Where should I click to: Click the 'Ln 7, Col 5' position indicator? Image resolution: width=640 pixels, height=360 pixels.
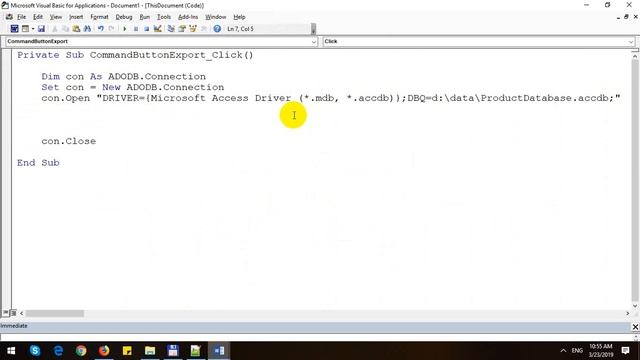pos(240,29)
